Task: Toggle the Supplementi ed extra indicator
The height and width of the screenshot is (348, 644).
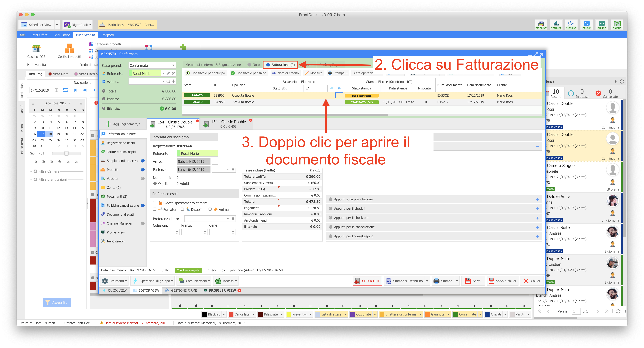Action: (x=143, y=160)
